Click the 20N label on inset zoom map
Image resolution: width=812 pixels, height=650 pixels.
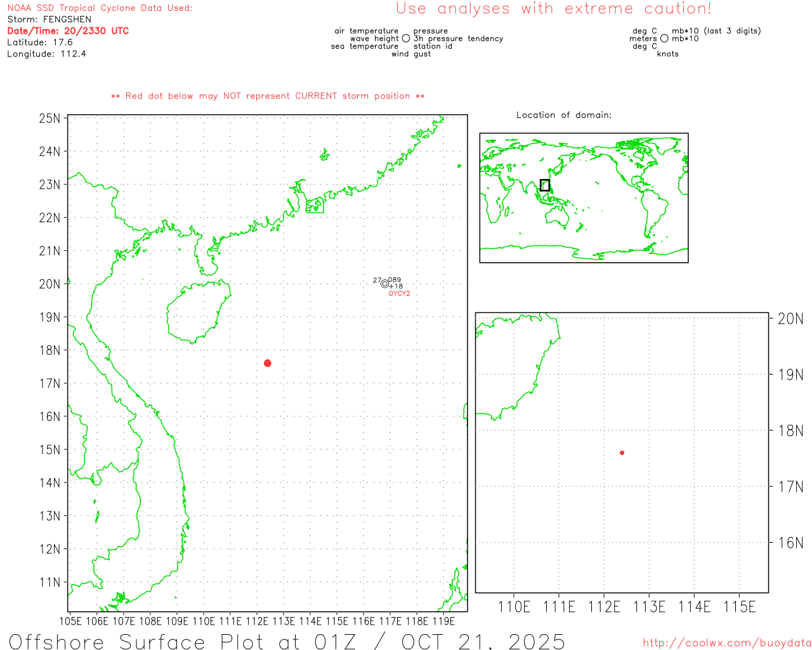pos(790,319)
